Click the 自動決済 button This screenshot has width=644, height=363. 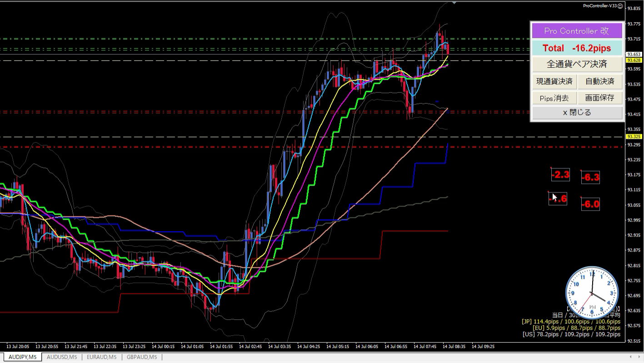[600, 81]
